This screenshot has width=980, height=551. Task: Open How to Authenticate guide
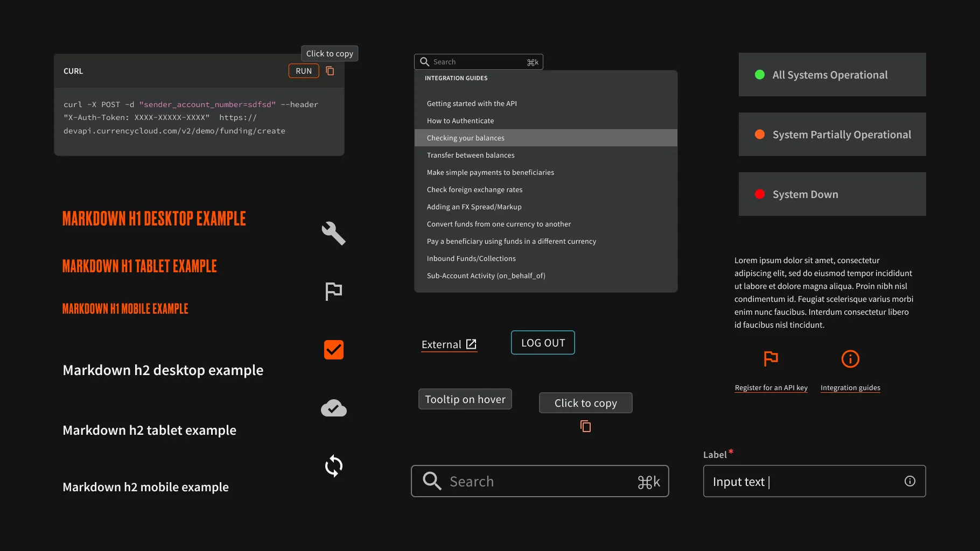546,121
